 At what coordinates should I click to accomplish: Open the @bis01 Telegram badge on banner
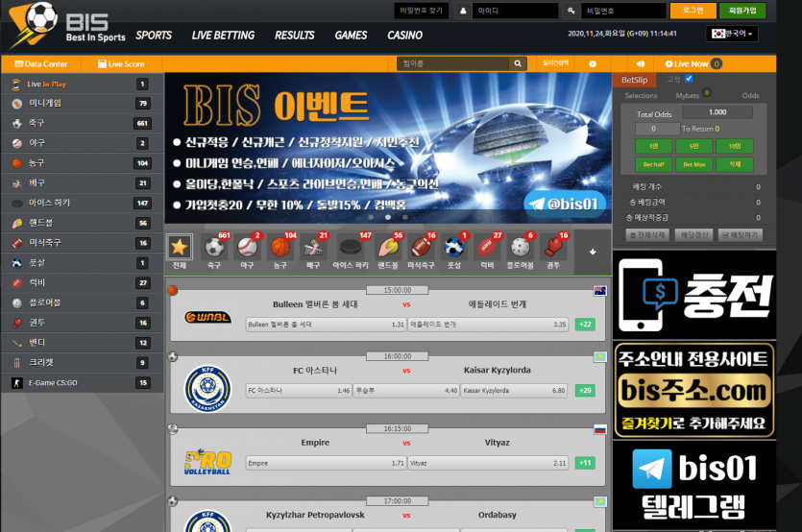[x=565, y=204]
